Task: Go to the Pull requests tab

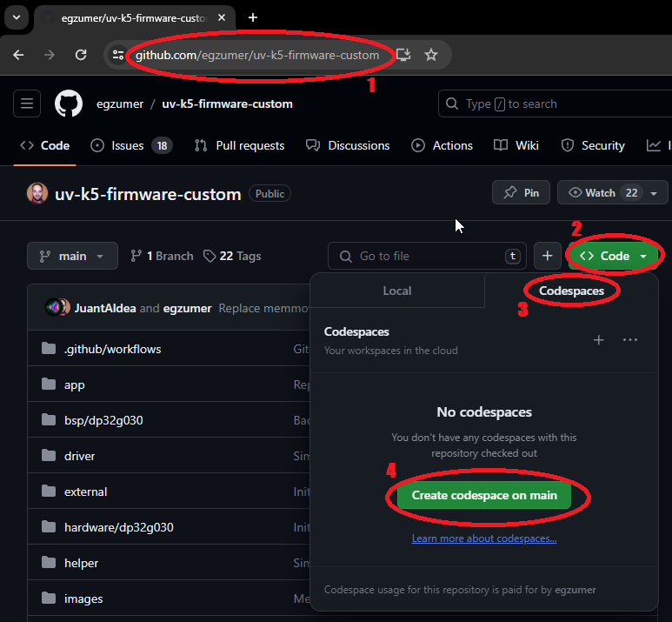Action: pyautogui.click(x=240, y=145)
